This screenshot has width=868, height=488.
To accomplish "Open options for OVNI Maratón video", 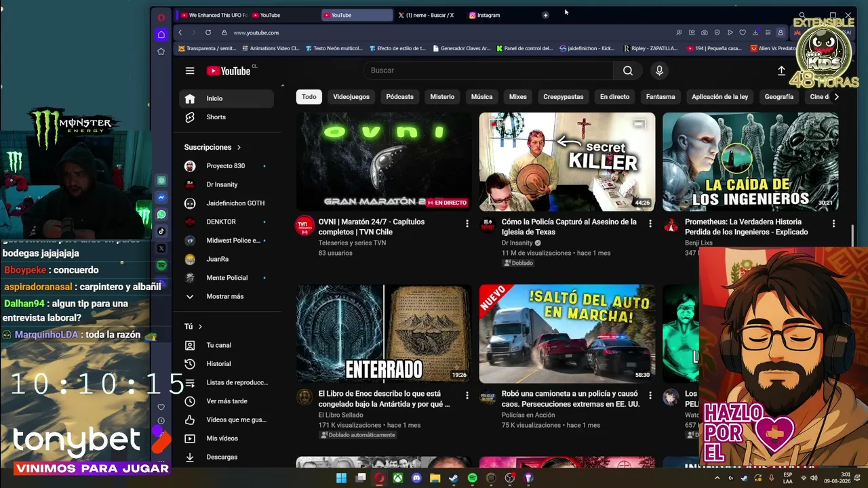I will 467,224.
